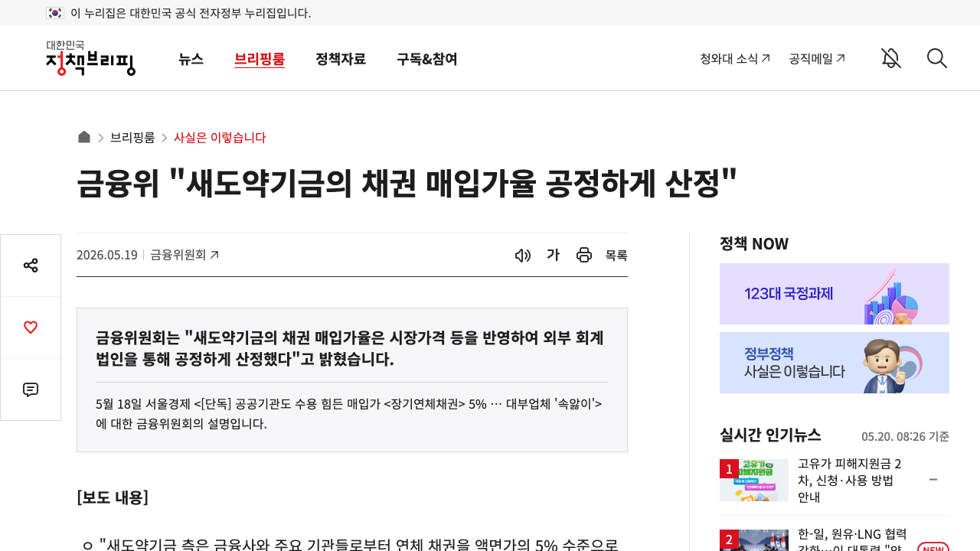Go to 사실은 이렇습니다 breadcrumb
The width and height of the screenshot is (980, 551).
coord(220,138)
